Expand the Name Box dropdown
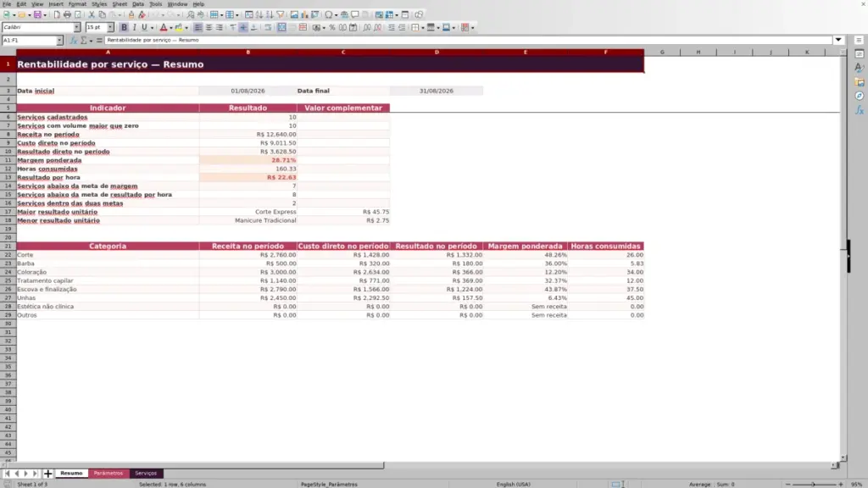868x488 pixels. [59, 41]
